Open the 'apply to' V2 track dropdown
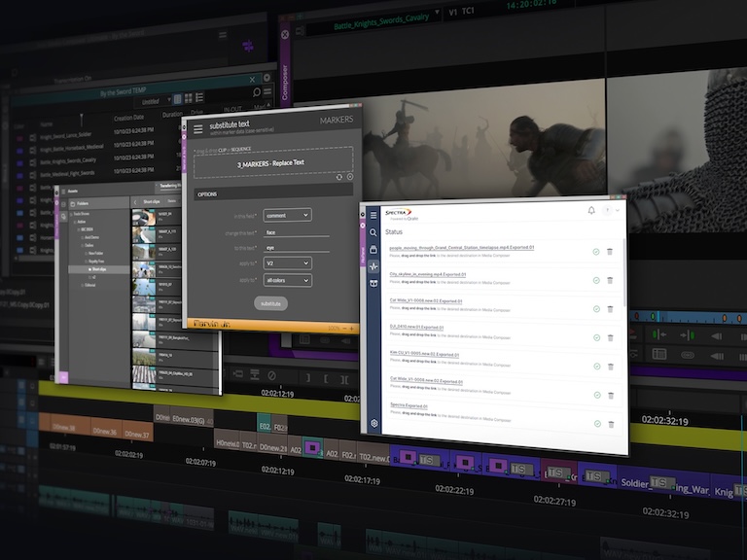 (287, 262)
